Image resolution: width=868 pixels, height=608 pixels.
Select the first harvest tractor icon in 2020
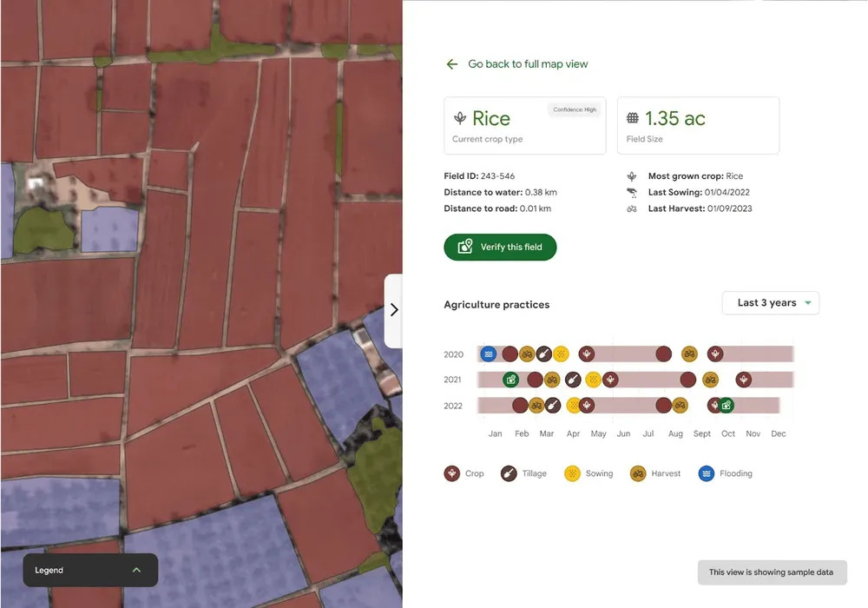[x=527, y=354]
